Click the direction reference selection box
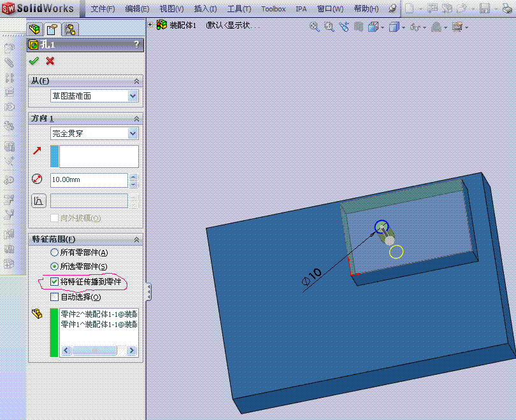516x420 pixels. point(99,157)
